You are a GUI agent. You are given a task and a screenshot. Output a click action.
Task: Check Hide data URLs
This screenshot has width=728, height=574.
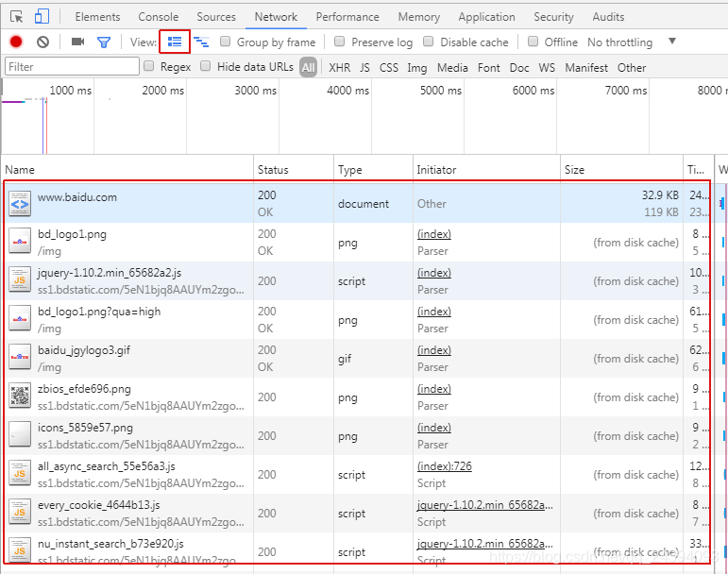pos(205,66)
